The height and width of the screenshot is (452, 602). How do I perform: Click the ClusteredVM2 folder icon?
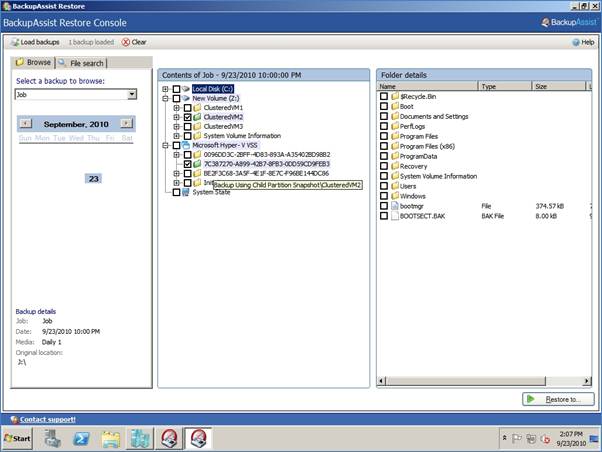click(197, 117)
